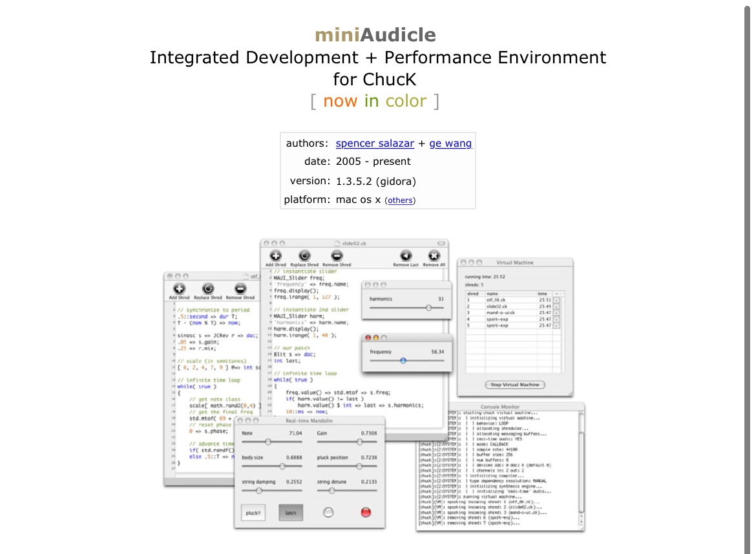This screenshot has width=756, height=554.
Task: Click Add Shred icon in slide02.ck window
Action: [x=275, y=255]
